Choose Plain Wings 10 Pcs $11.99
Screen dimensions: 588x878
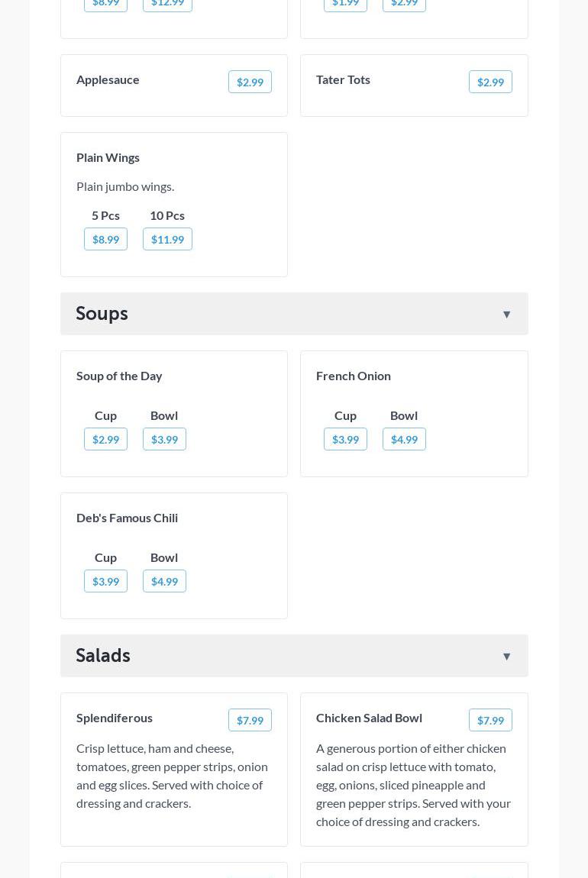167,240
